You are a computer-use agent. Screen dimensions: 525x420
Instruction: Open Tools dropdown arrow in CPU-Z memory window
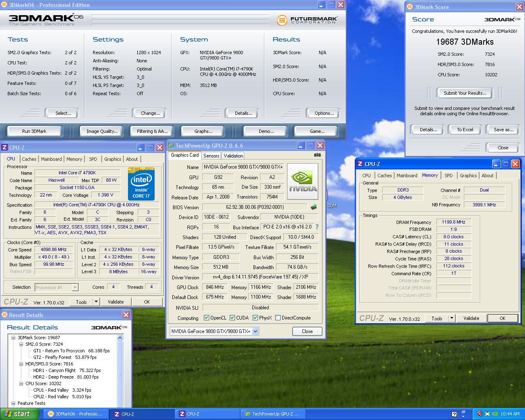point(452,318)
